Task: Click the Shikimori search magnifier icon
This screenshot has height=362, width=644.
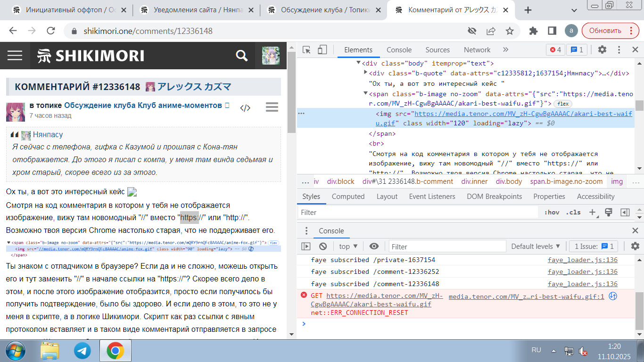Action: pyautogui.click(x=241, y=56)
